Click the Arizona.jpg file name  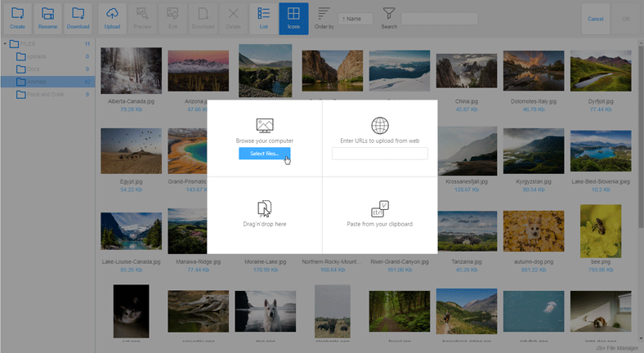coord(195,101)
